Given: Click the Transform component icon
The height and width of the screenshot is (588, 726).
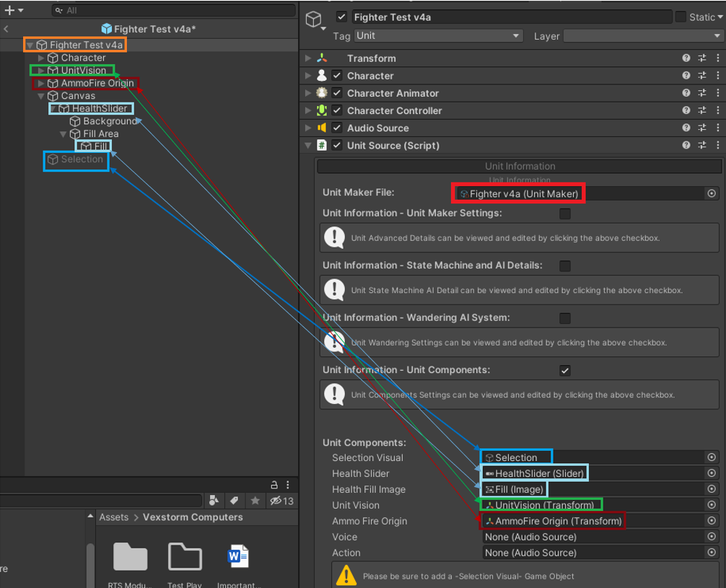Looking at the screenshot, I should point(323,58).
